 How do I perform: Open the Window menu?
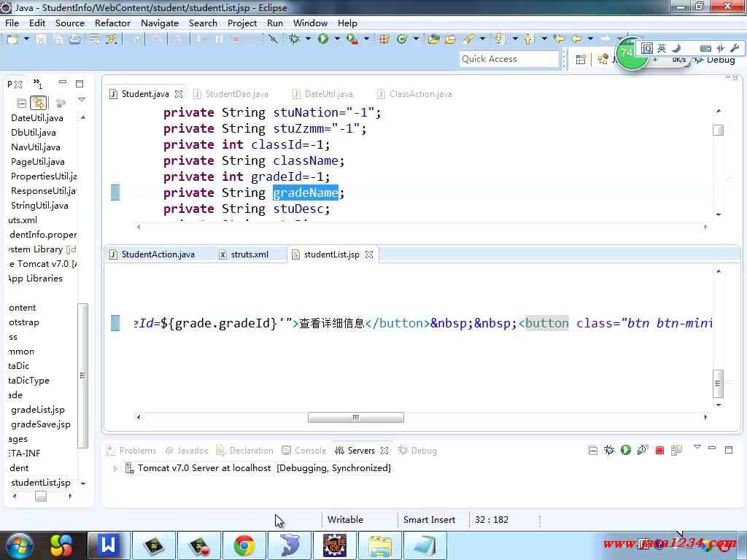(310, 23)
